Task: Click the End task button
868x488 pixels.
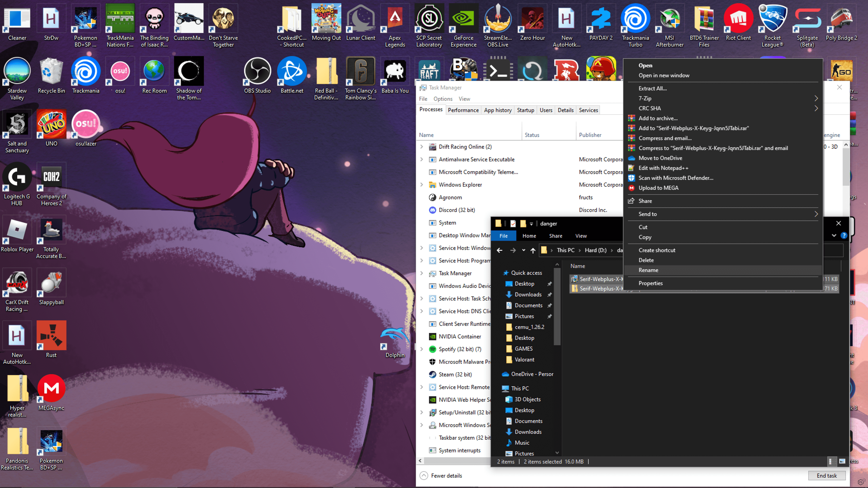Action: 826,475
